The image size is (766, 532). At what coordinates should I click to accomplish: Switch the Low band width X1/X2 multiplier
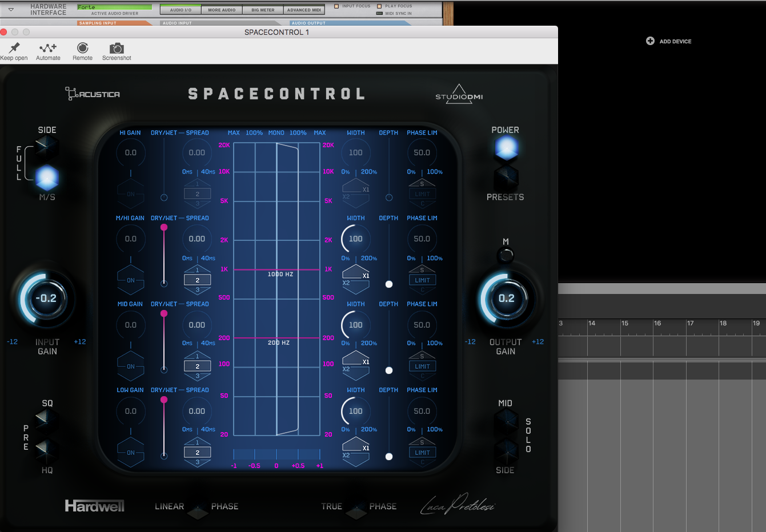(x=356, y=452)
